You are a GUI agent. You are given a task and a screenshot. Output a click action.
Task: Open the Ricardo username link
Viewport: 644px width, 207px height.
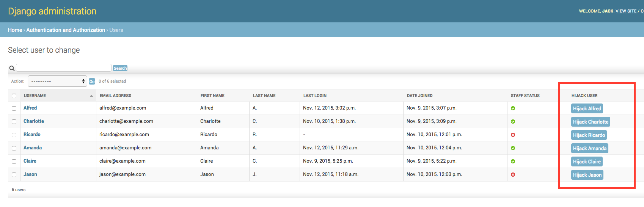pos(32,135)
